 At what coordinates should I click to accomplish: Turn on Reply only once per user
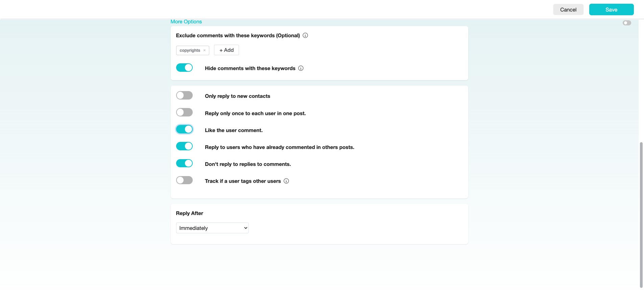pyautogui.click(x=184, y=112)
